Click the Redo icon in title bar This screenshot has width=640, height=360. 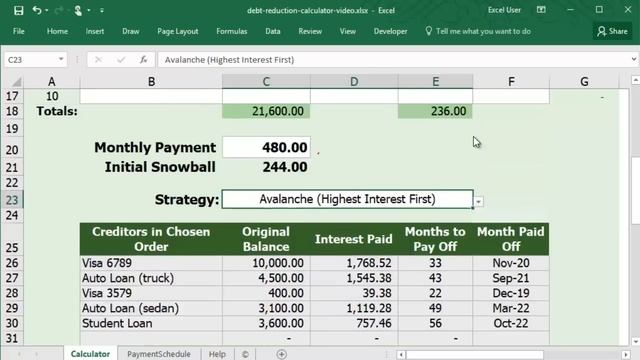point(59,10)
